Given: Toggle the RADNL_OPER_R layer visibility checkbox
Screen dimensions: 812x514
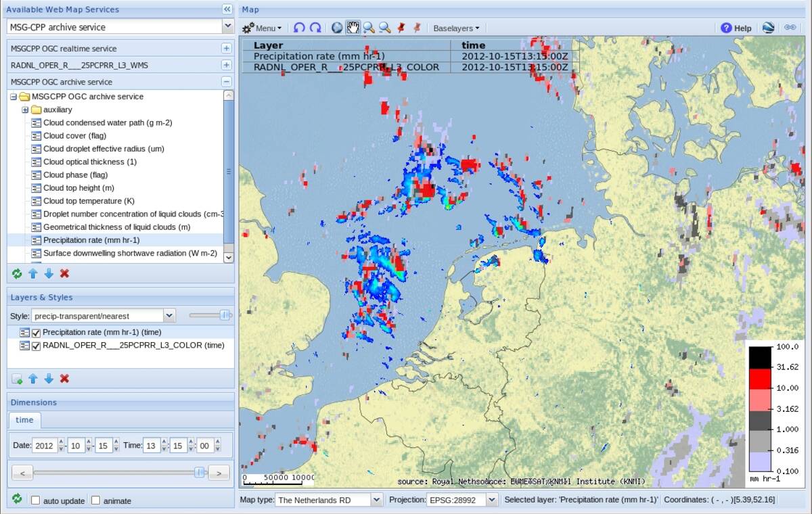Looking at the screenshot, I should (x=37, y=346).
